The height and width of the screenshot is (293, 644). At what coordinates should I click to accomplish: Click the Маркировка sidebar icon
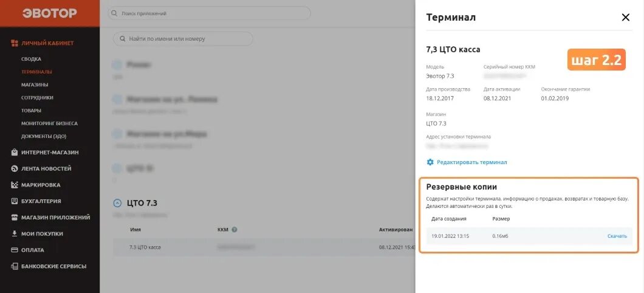point(15,185)
